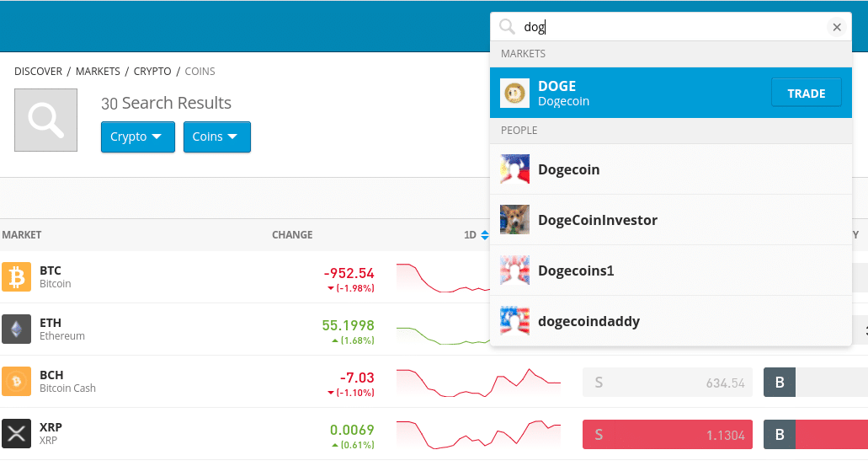Open the BTC Bitcoin market row name
The image size is (868, 466).
56,276
